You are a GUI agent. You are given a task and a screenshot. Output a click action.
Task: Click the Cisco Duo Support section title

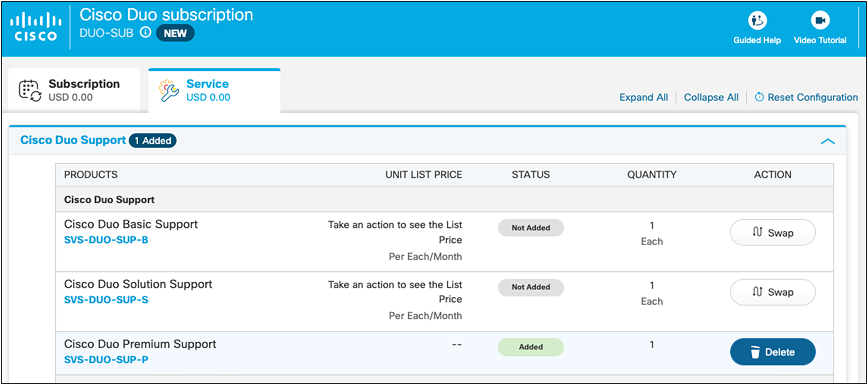pos(73,140)
